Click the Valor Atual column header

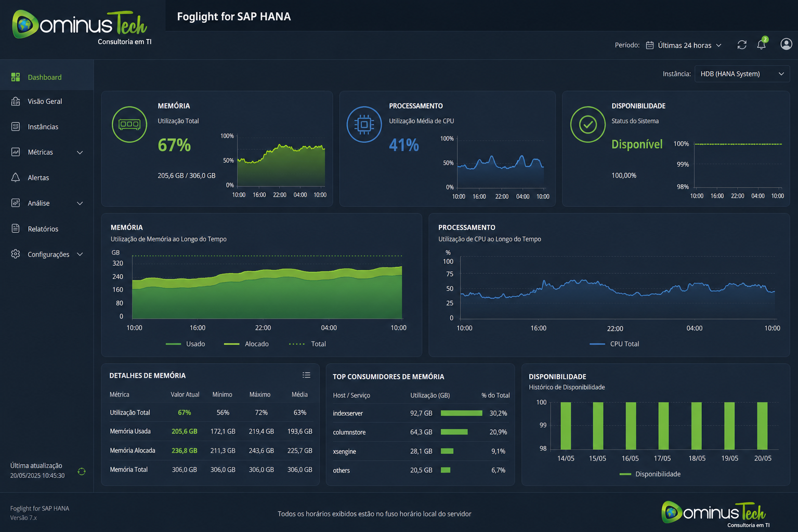point(185,394)
